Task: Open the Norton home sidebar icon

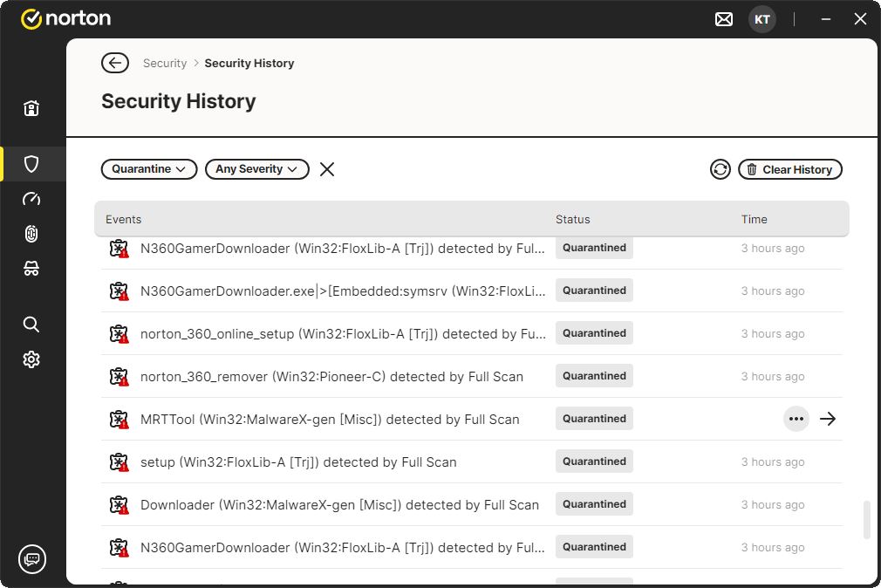Action: click(31, 108)
